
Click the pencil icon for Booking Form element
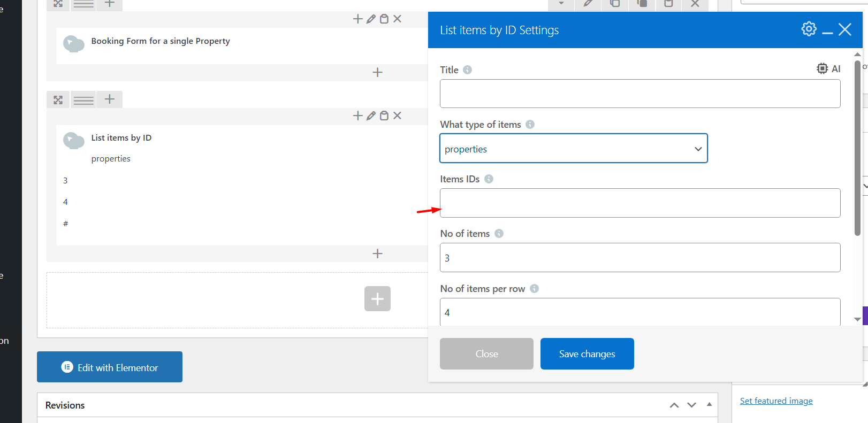click(x=371, y=19)
